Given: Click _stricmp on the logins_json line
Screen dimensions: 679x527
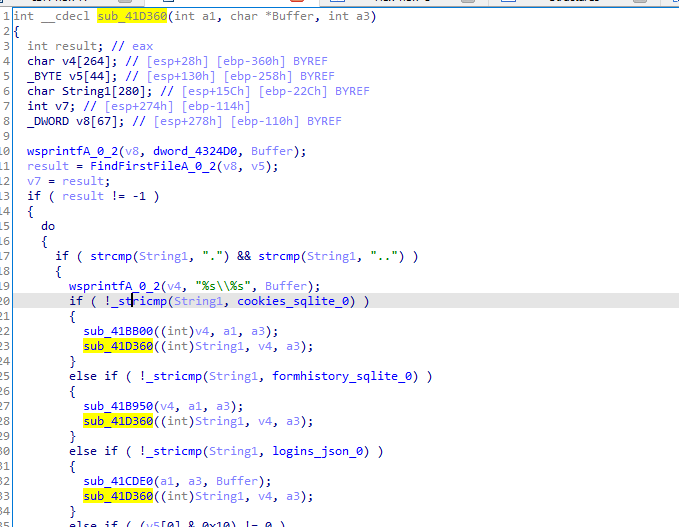Looking at the screenshot, I should (174, 451).
